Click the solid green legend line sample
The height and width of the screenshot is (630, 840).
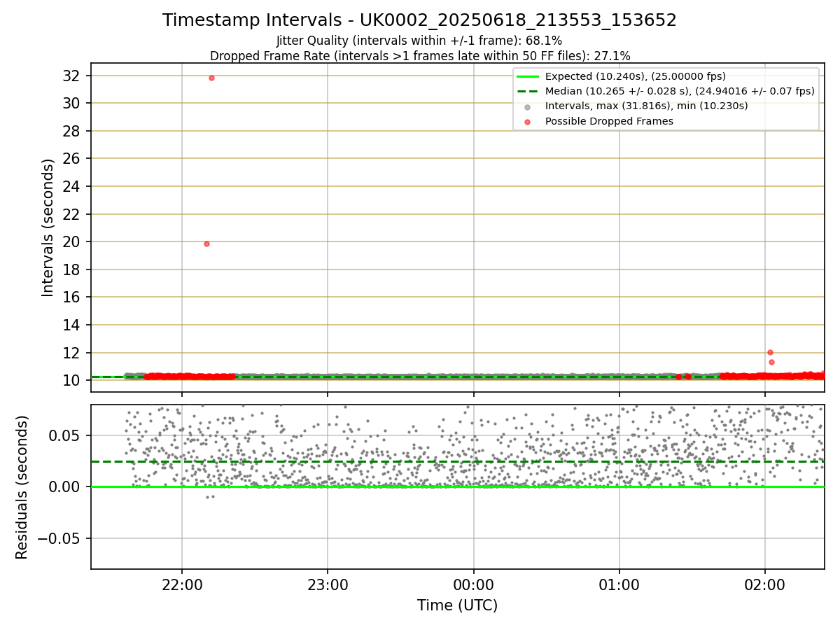point(528,77)
